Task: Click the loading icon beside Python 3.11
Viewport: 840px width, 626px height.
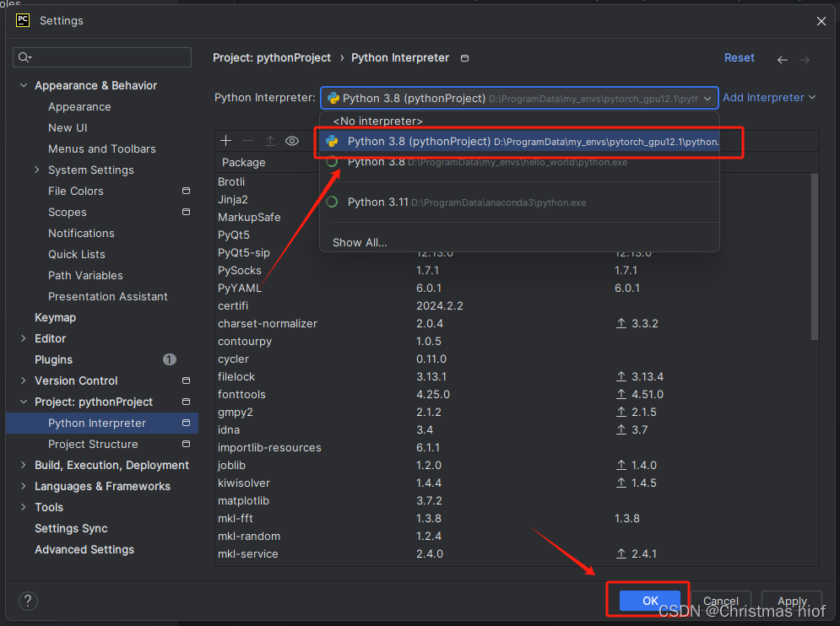Action: point(332,202)
